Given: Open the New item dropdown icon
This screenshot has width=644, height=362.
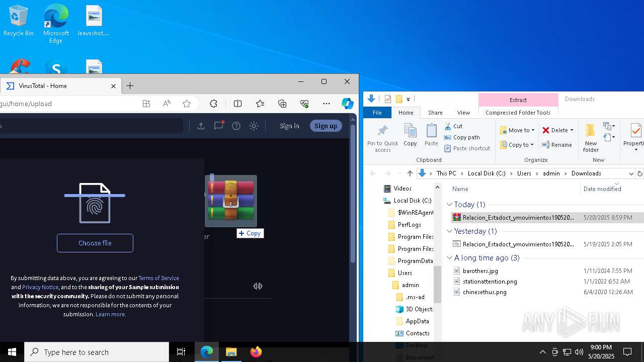Looking at the screenshot, I should pos(609,126).
